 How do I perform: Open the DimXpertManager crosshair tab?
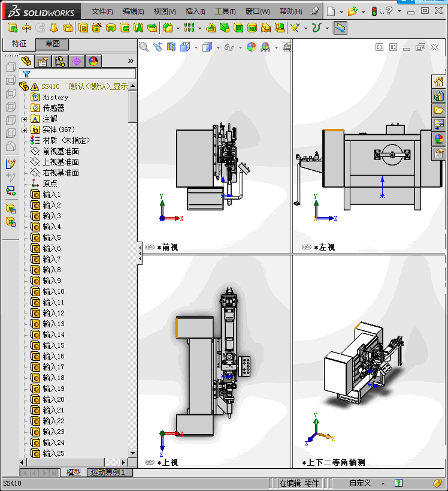(x=77, y=61)
